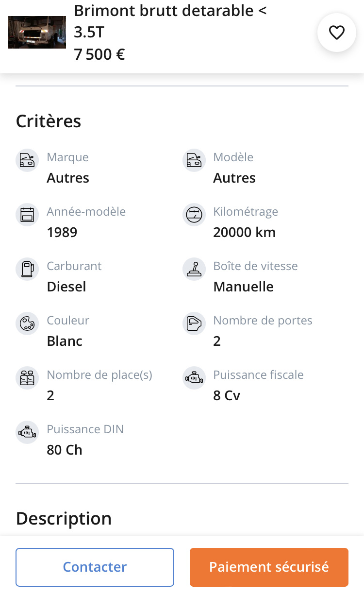The height and width of the screenshot is (595, 364).
Task: Click the Description section heading
Action: pos(64,518)
